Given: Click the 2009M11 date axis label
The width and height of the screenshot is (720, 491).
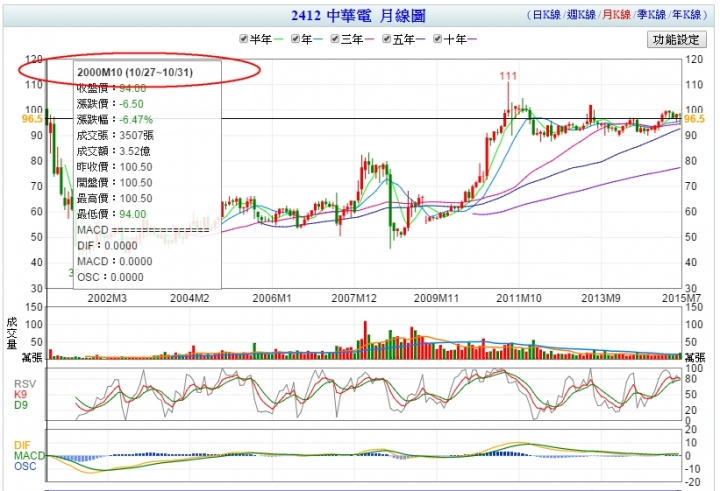Looking at the screenshot, I should coord(436,298).
